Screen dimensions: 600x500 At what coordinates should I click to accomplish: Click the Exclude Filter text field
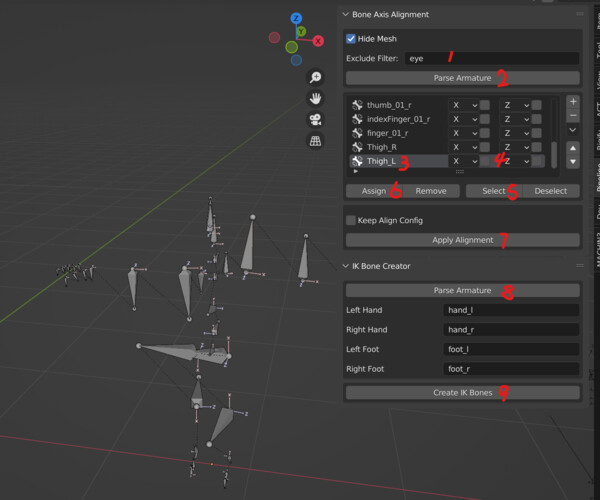point(492,59)
